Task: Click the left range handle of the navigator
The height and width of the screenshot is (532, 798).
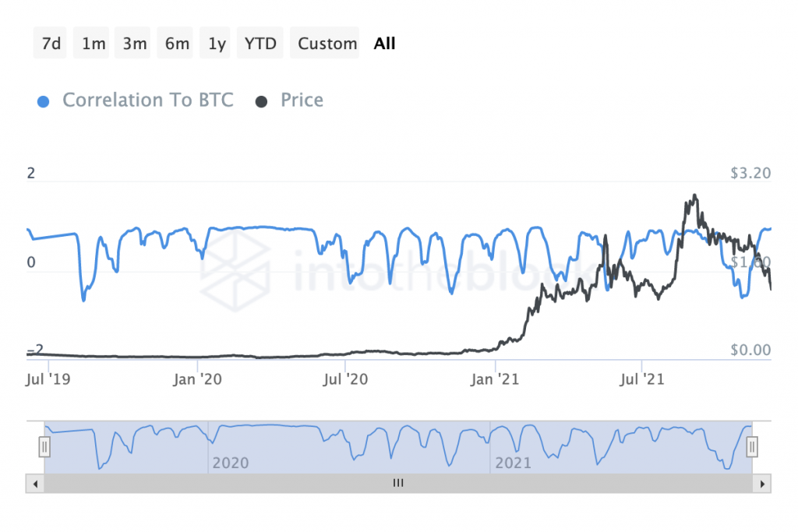Action: 44,446
